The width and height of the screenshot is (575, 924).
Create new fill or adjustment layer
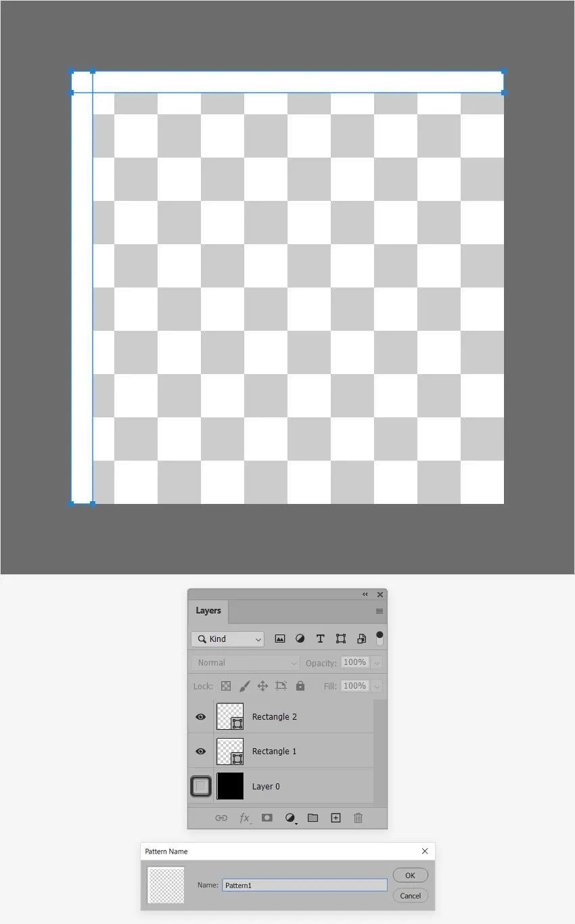click(x=290, y=818)
